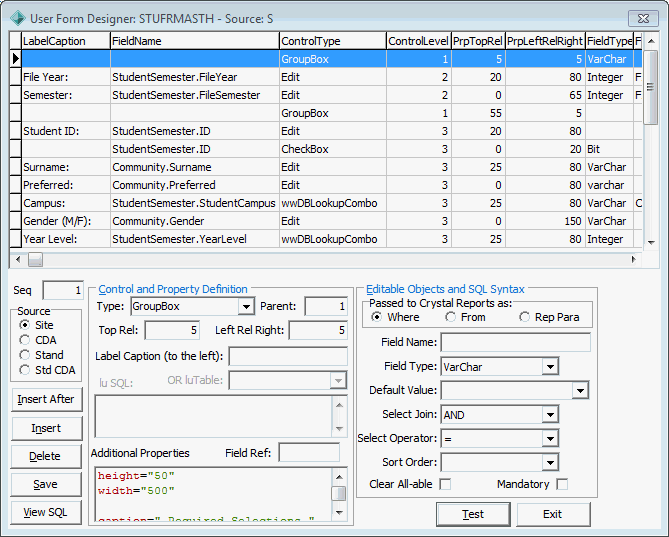Click the Delete button
This screenshot has height=537, width=669.
click(46, 456)
